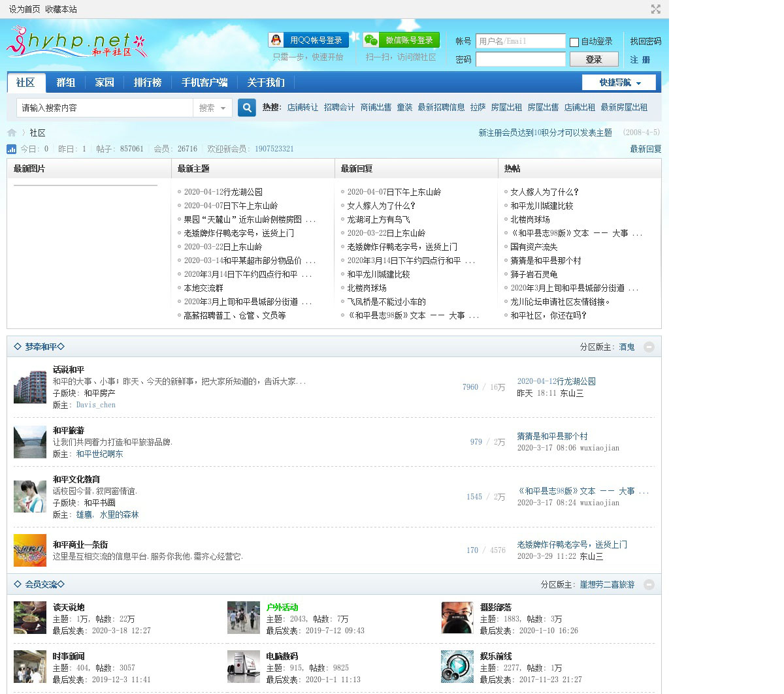This screenshot has height=694, width=784.
Task: Click moderator 水里的森林 link
Action: [119, 514]
